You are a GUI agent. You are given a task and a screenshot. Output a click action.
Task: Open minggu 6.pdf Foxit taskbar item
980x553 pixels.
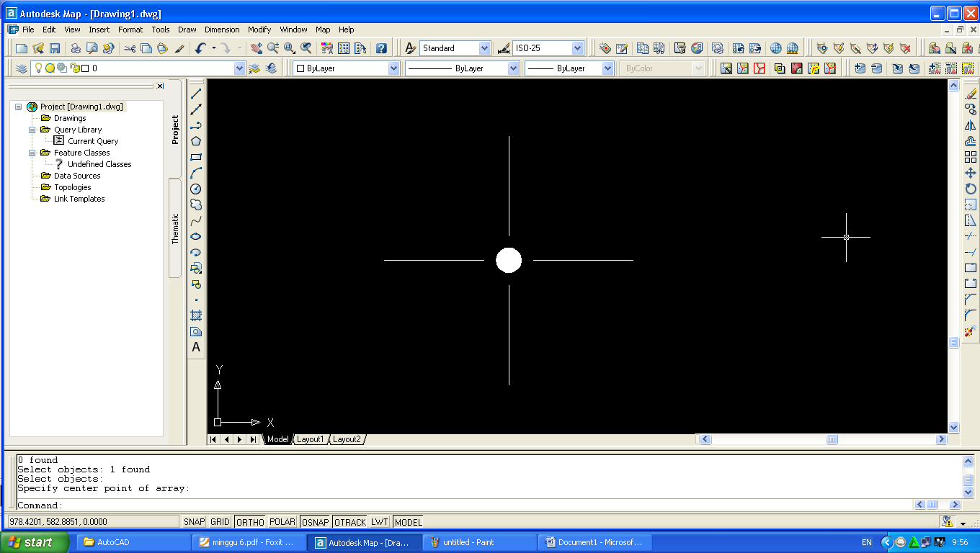click(249, 542)
